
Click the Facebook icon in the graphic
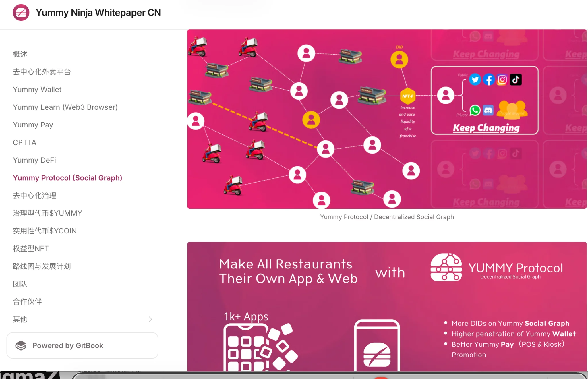[x=489, y=80]
